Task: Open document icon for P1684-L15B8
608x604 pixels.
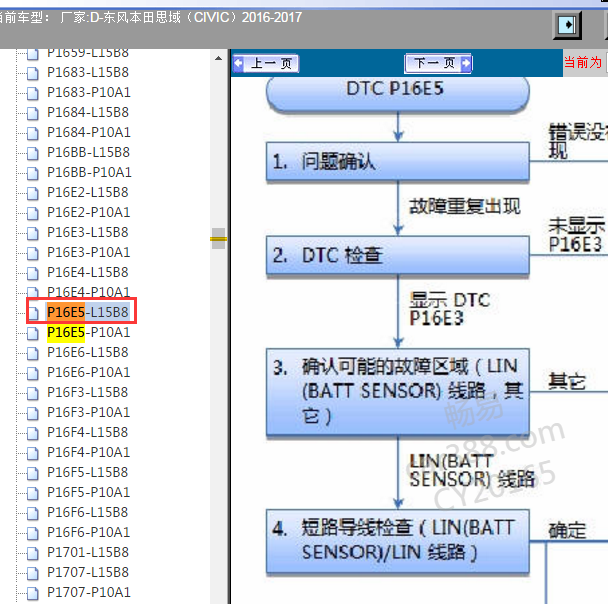Action: pos(33,112)
